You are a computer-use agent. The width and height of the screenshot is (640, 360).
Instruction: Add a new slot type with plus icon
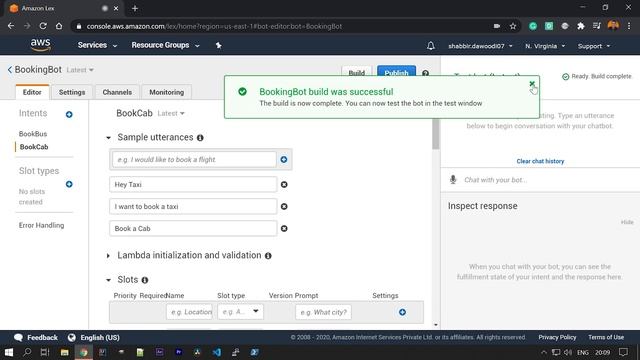click(69, 184)
